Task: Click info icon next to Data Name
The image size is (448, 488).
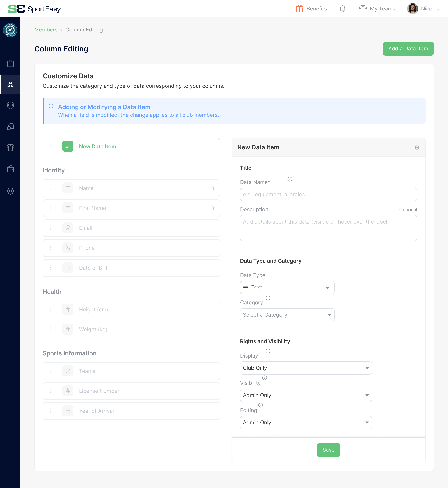Action: click(x=290, y=179)
